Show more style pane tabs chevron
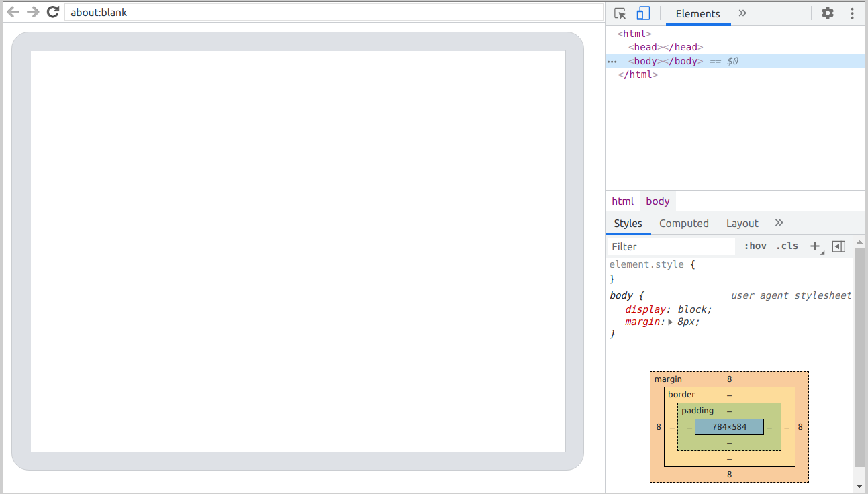Image resolution: width=868 pixels, height=494 pixels. [x=779, y=223]
